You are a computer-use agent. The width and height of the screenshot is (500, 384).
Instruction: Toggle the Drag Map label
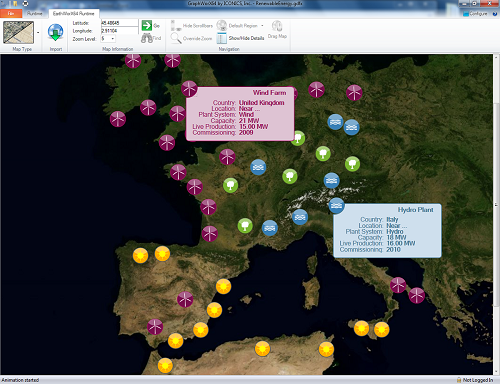click(277, 36)
